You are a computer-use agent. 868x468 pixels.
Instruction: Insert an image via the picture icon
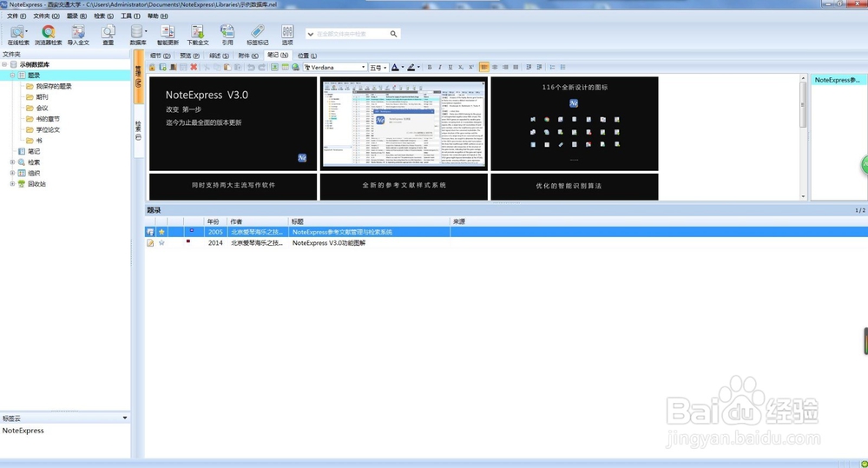point(274,67)
